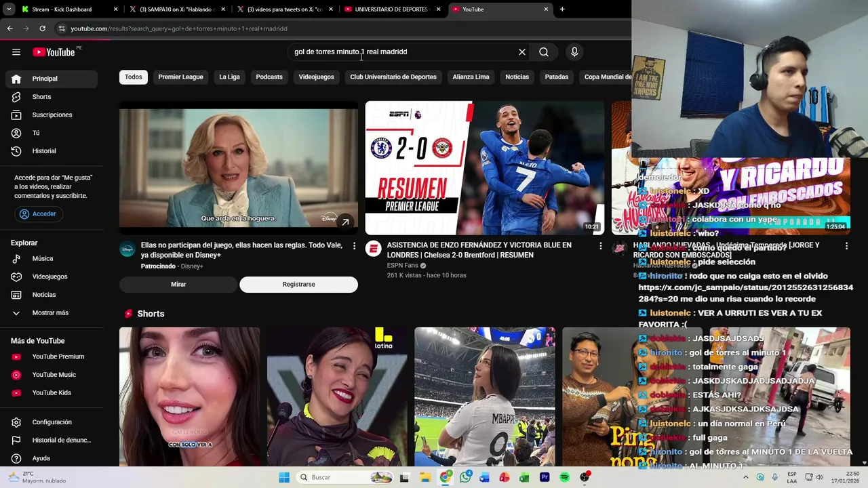Screen dimensions: 868x488
Task: Open the browser tab search dropdown
Action: [8, 9]
